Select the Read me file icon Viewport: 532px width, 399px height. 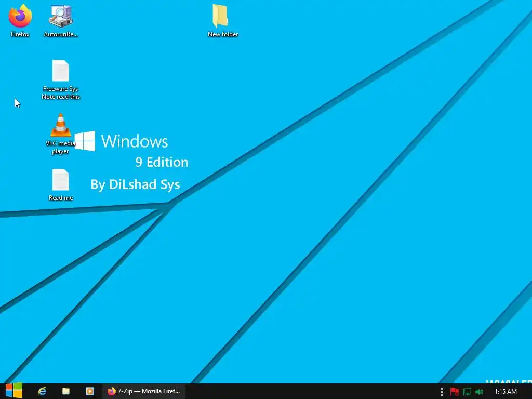pyautogui.click(x=61, y=185)
